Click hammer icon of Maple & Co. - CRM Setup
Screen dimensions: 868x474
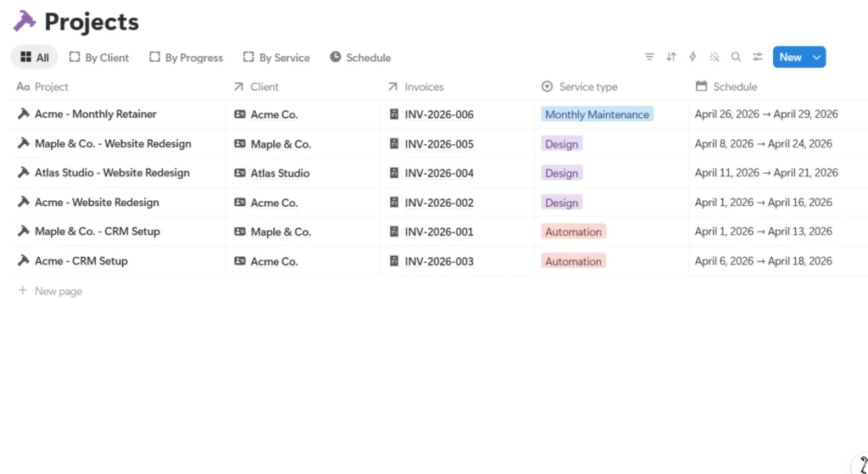(23, 231)
